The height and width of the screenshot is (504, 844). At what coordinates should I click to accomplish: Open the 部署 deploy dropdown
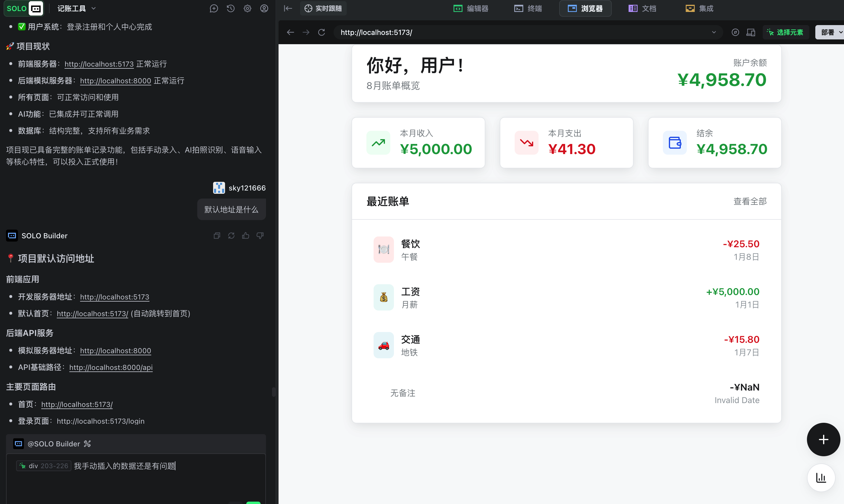pos(829,32)
